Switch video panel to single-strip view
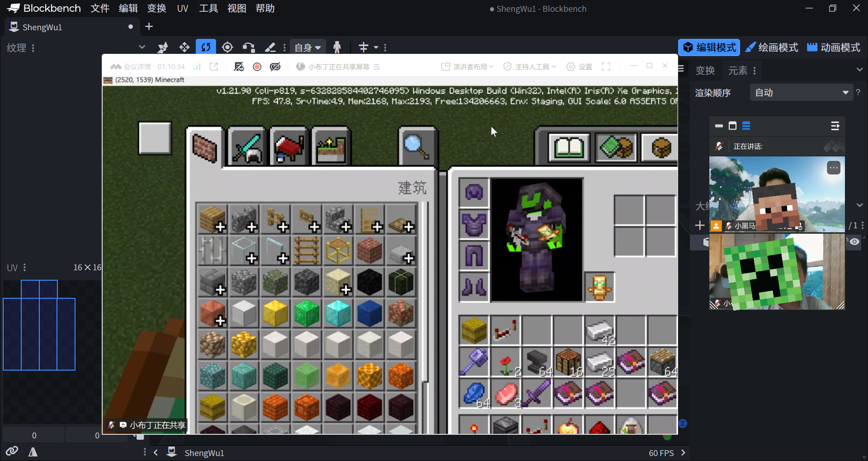Viewport: 868px width, 461px height. pyautogui.click(x=719, y=126)
